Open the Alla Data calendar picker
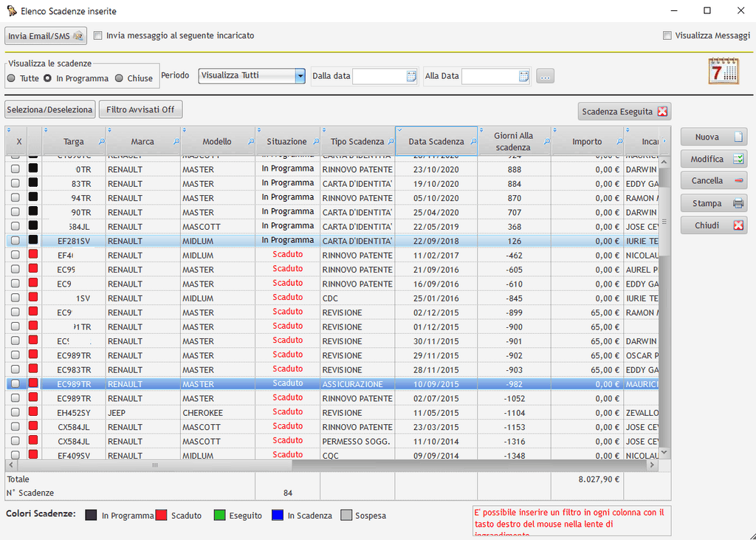756x540 pixels. point(523,76)
